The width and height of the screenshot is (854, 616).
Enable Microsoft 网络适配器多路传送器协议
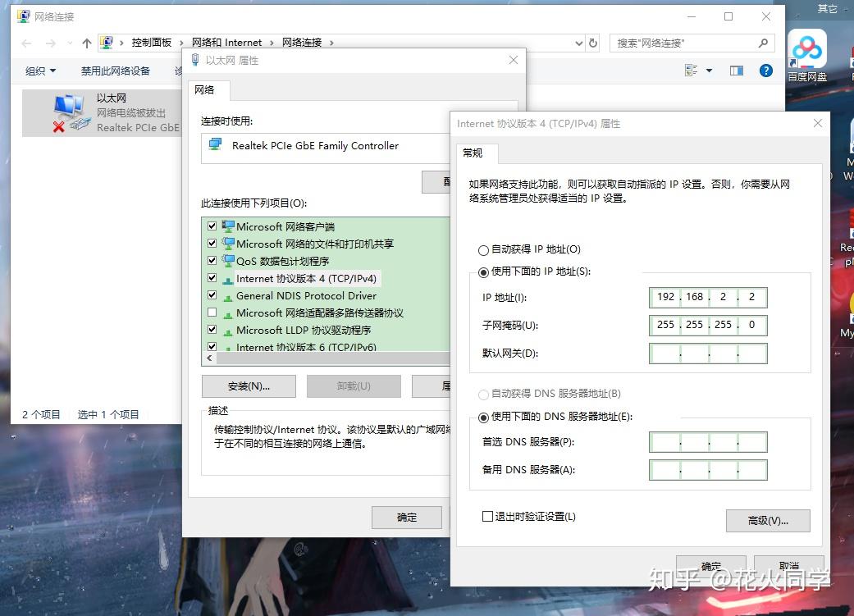212,313
